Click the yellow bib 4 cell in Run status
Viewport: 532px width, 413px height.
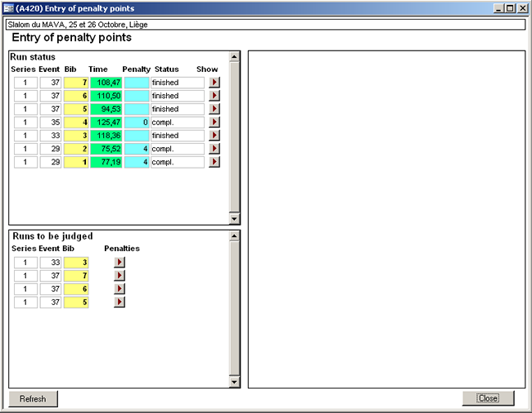[x=76, y=122]
